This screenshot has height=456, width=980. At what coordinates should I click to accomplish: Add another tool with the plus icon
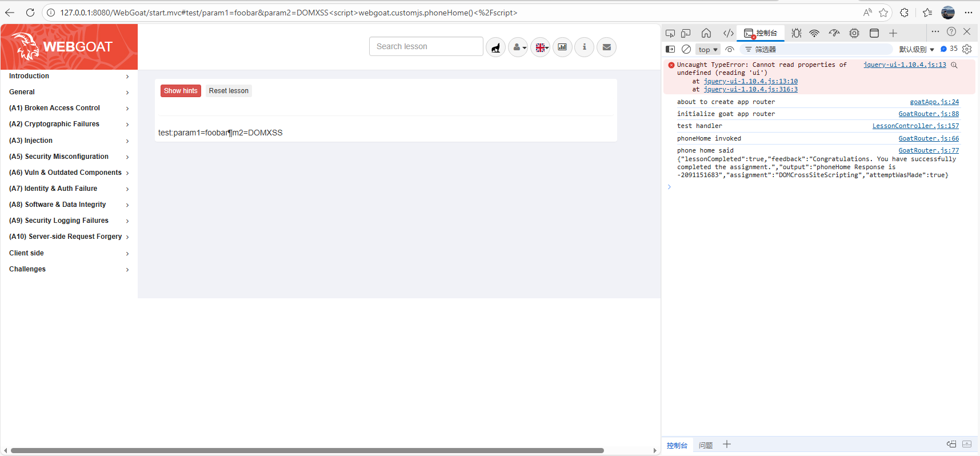click(x=893, y=33)
